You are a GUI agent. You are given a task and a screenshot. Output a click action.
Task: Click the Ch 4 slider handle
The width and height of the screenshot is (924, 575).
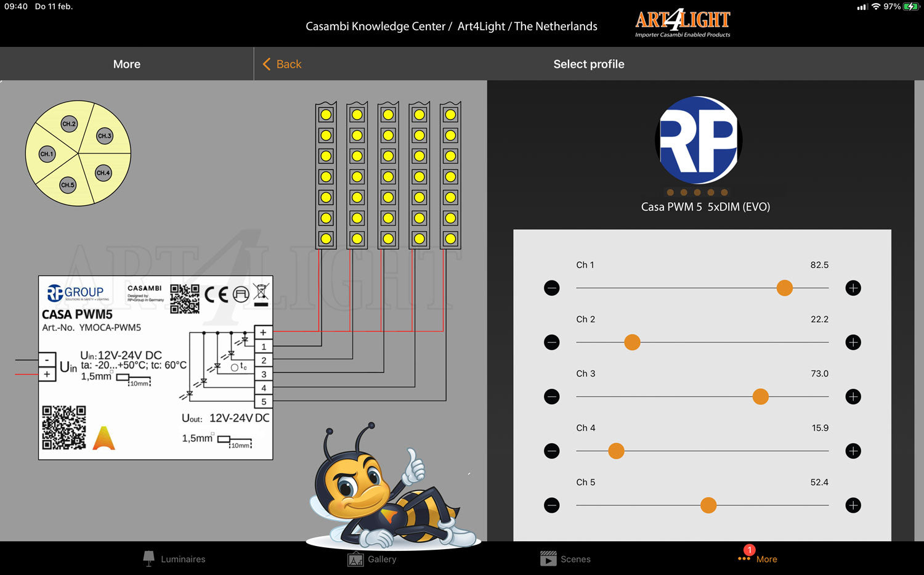click(x=616, y=451)
